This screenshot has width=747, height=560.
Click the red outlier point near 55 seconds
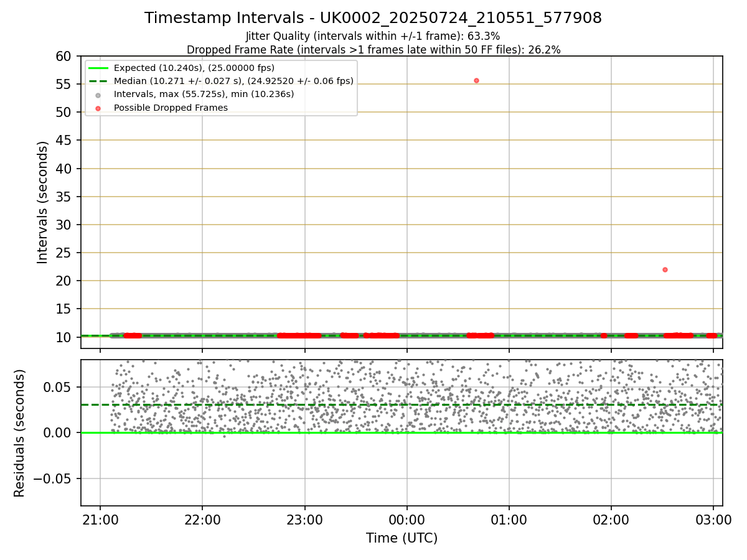tap(476, 80)
